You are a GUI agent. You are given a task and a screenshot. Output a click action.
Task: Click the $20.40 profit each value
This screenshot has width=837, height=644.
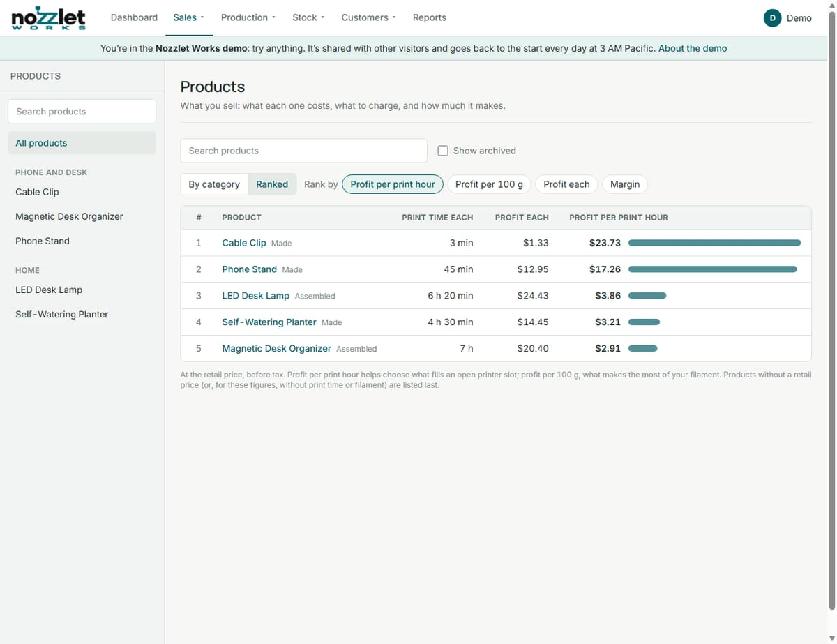[533, 348]
